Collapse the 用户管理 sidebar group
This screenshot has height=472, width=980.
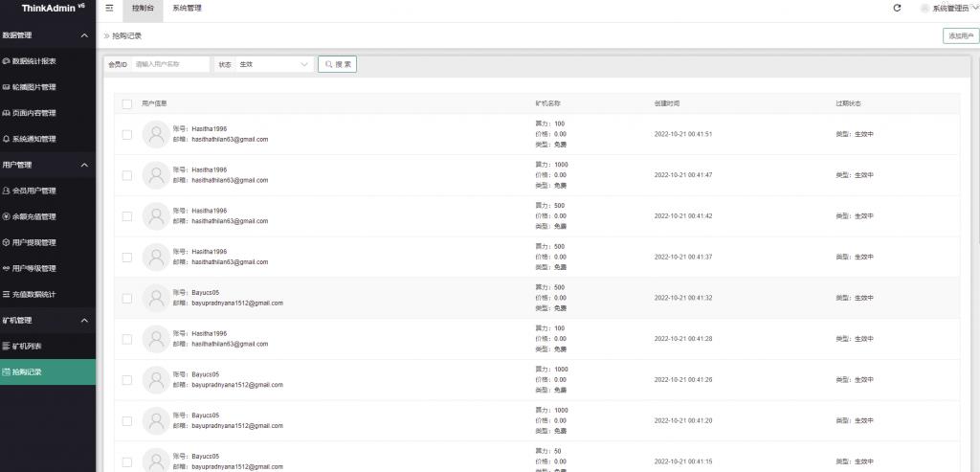[83, 165]
